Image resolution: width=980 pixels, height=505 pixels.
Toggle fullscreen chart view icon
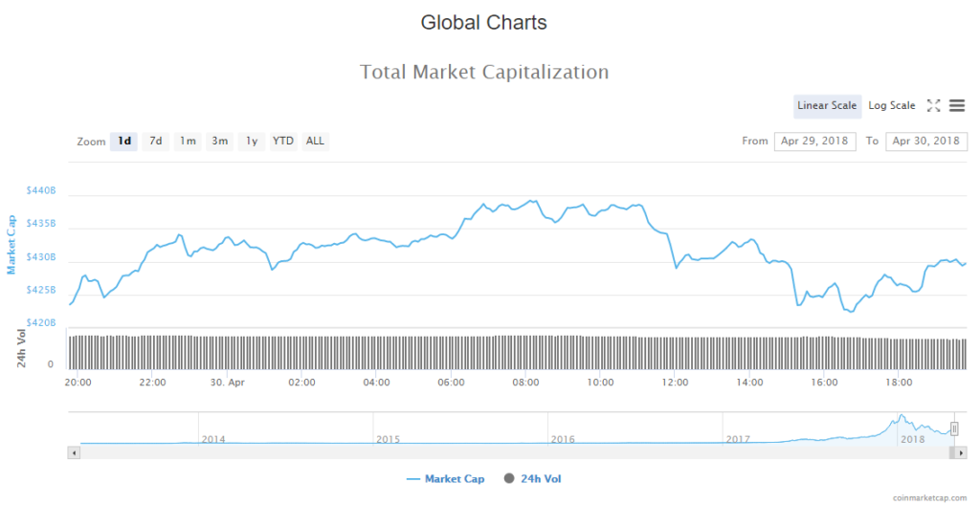coord(934,105)
